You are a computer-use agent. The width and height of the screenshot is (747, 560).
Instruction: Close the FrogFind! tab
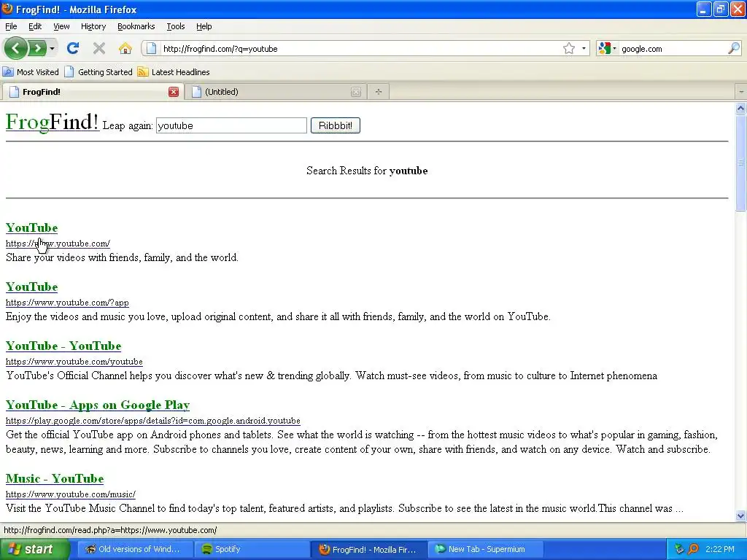[x=174, y=92]
